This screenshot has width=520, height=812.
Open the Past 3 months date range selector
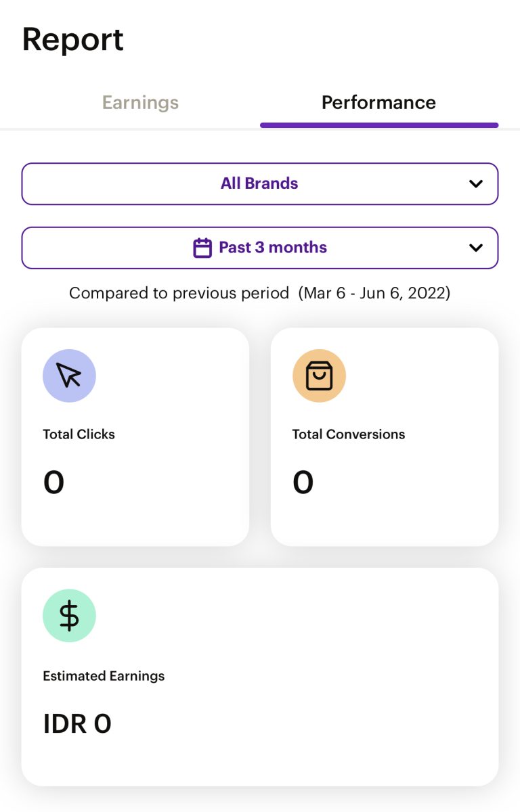(260, 248)
